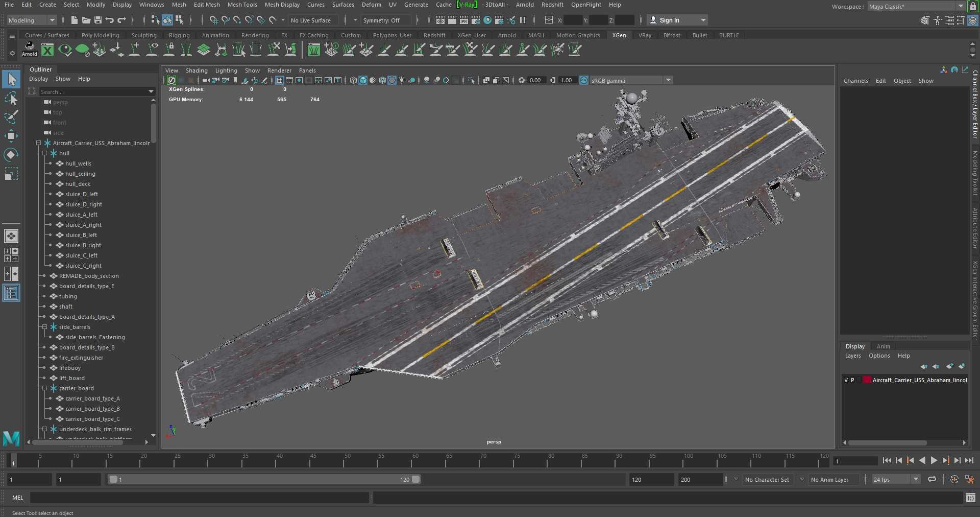Collapse the carrier_board group in Outliner

[44, 388]
